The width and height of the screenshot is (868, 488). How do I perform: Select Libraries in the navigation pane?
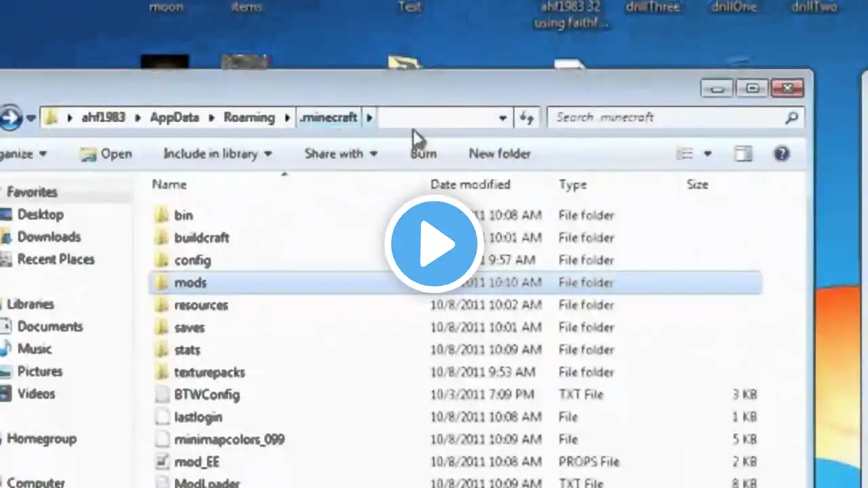(x=31, y=304)
